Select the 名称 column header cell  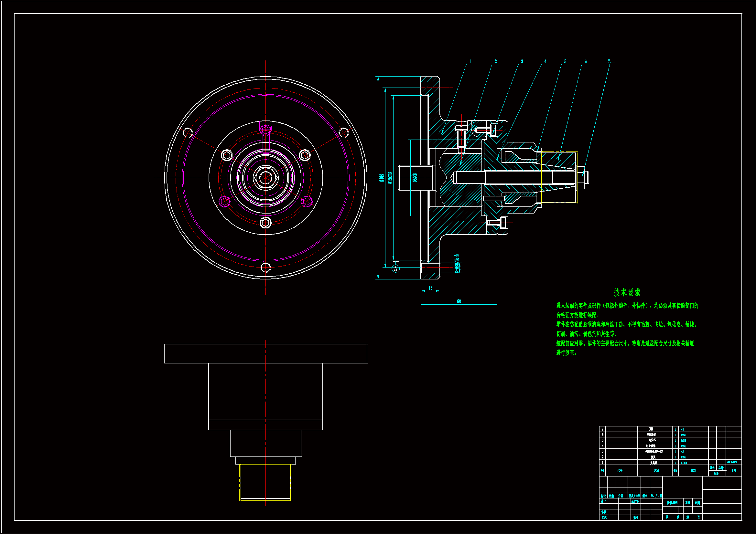(656, 471)
